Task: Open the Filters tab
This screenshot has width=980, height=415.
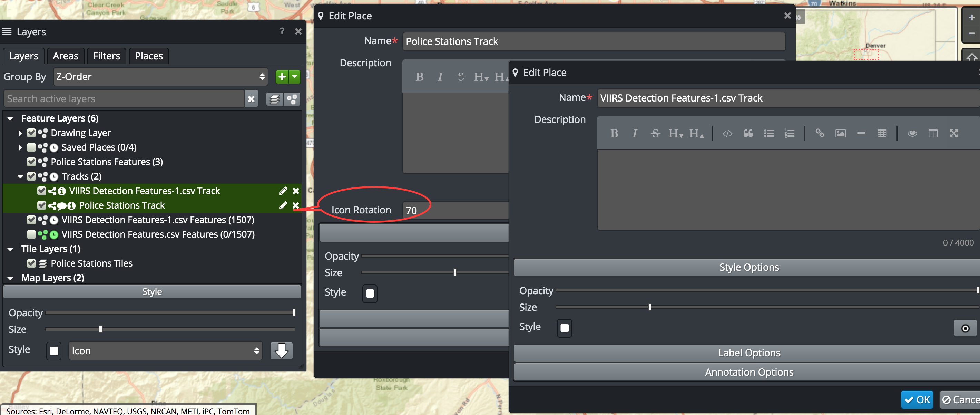Action: point(106,56)
